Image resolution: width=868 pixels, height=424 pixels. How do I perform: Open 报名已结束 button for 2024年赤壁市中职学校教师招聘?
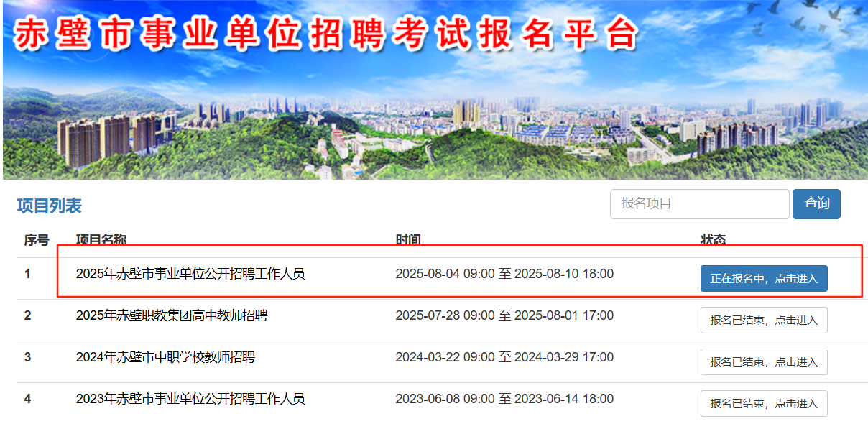[x=764, y=362]
